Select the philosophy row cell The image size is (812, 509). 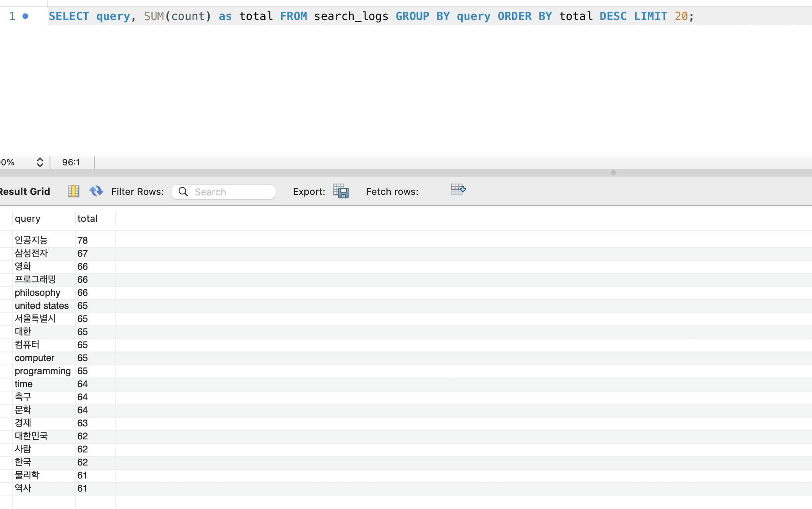(37, 292)
